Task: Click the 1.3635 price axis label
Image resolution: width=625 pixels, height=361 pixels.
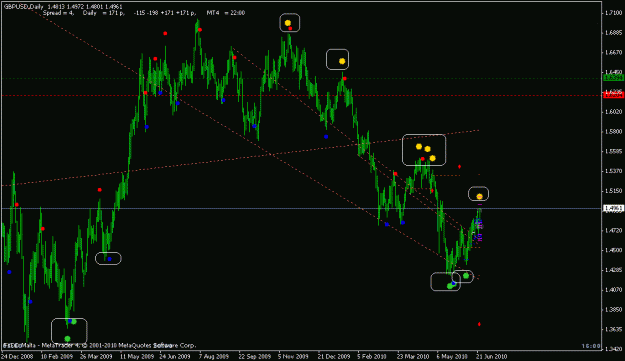Action: (x=613, y=329)
